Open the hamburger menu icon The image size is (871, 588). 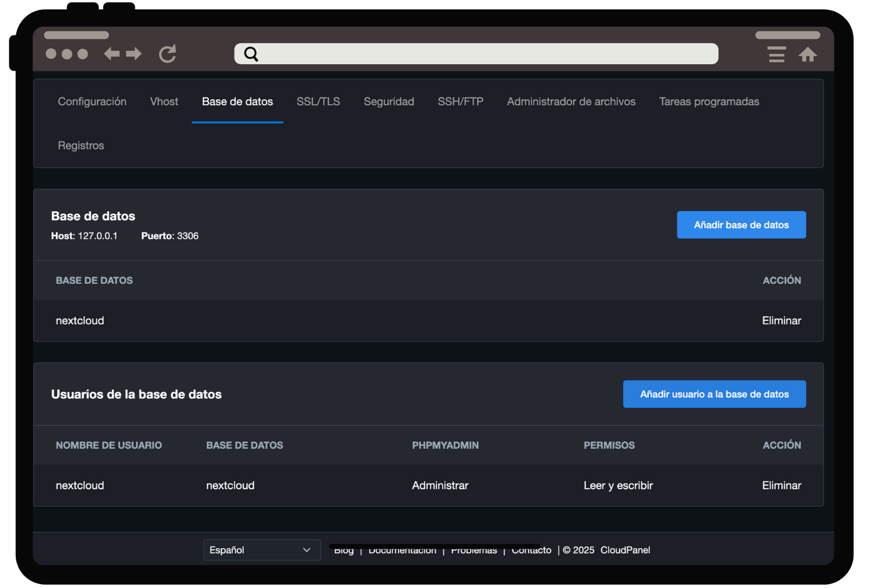tap(776, 54)
